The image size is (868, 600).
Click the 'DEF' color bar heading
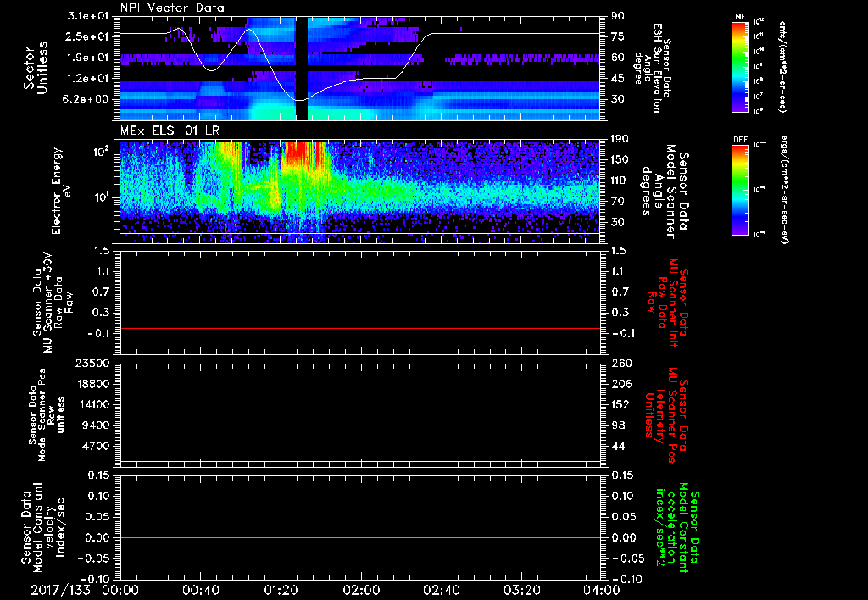coord(740,140)
